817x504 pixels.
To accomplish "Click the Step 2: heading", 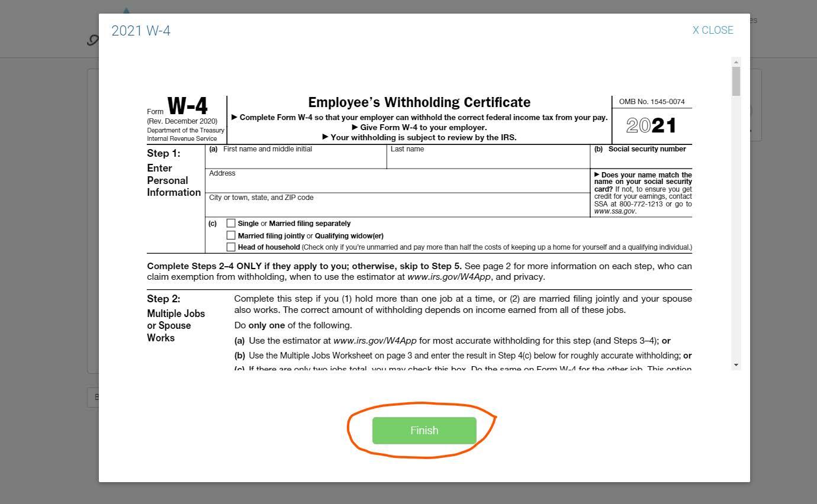I will (x=163, y=299).
